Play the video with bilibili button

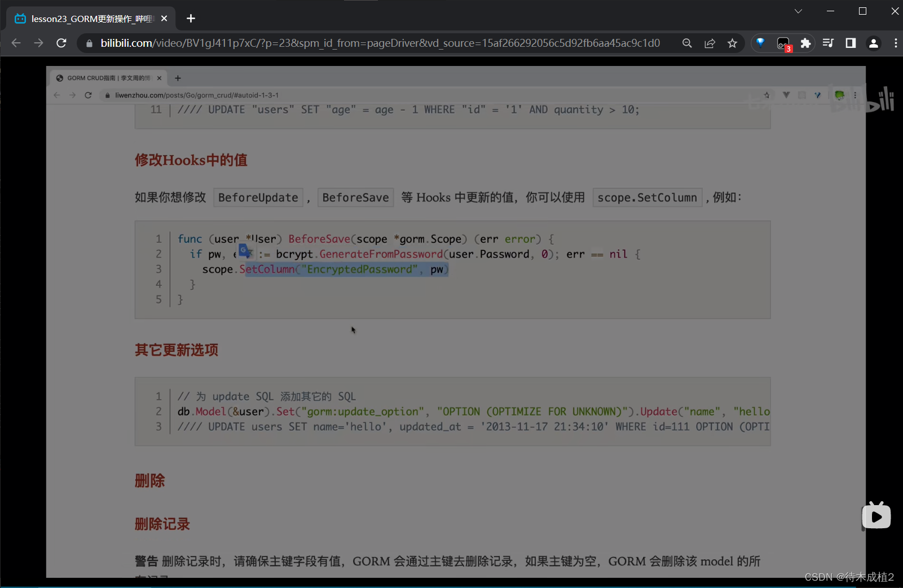click(876, 516)
